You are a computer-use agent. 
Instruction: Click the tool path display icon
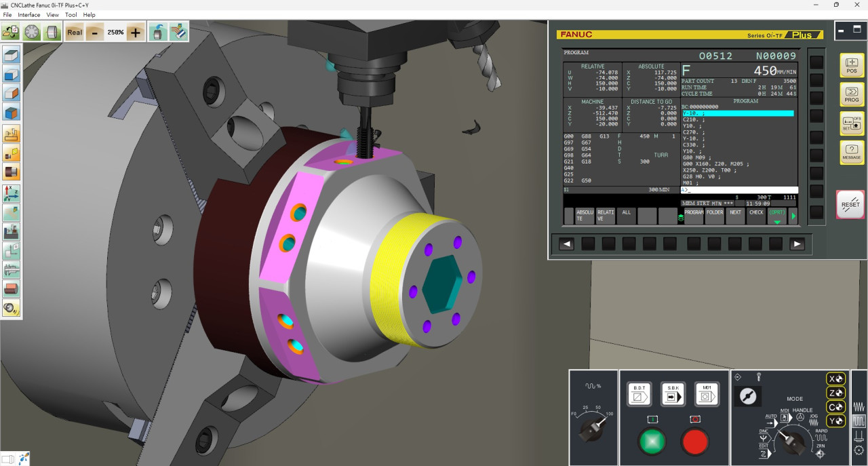(x=179, y=32)
